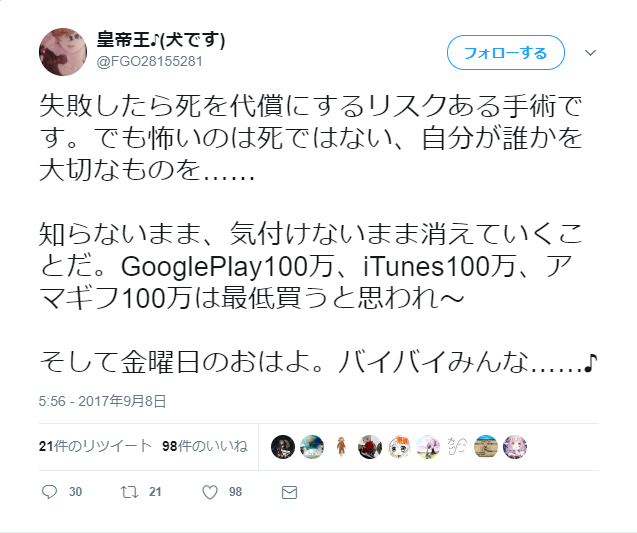View the 21件のリツイート list

pos(95,446)
